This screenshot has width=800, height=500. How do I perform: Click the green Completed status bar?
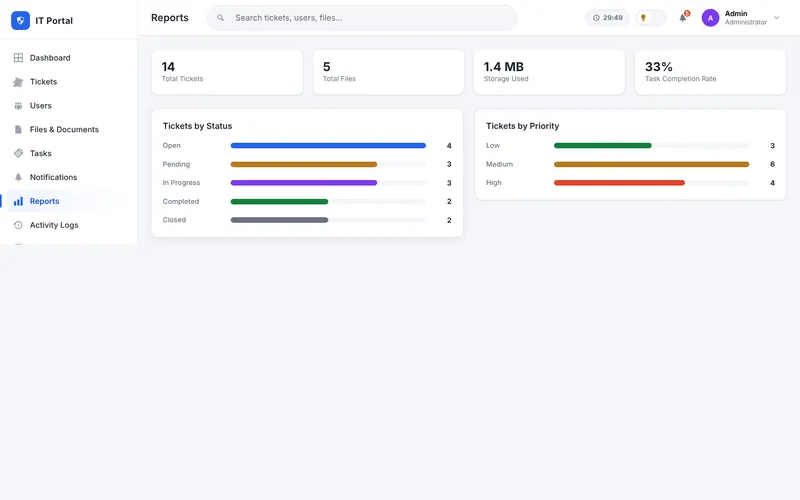click(x=279, y=202)
